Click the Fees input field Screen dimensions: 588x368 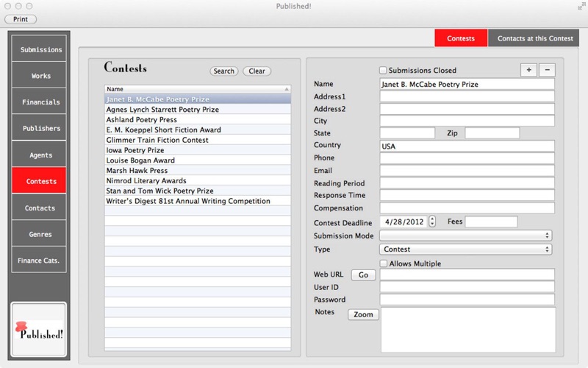tap(491, 222)
